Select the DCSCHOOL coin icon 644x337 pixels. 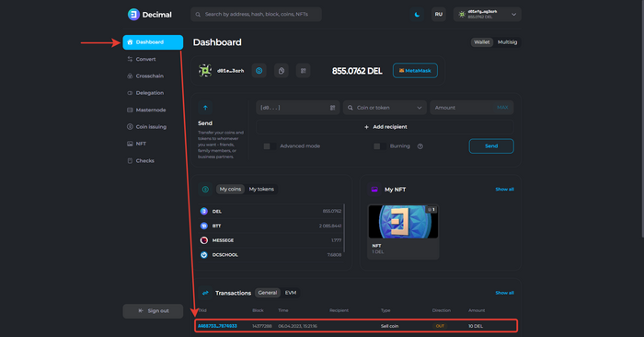tap(204, 255)
